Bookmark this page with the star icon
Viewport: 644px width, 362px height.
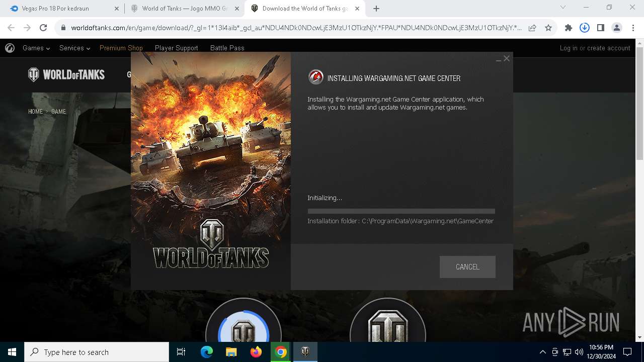(548, 28)
